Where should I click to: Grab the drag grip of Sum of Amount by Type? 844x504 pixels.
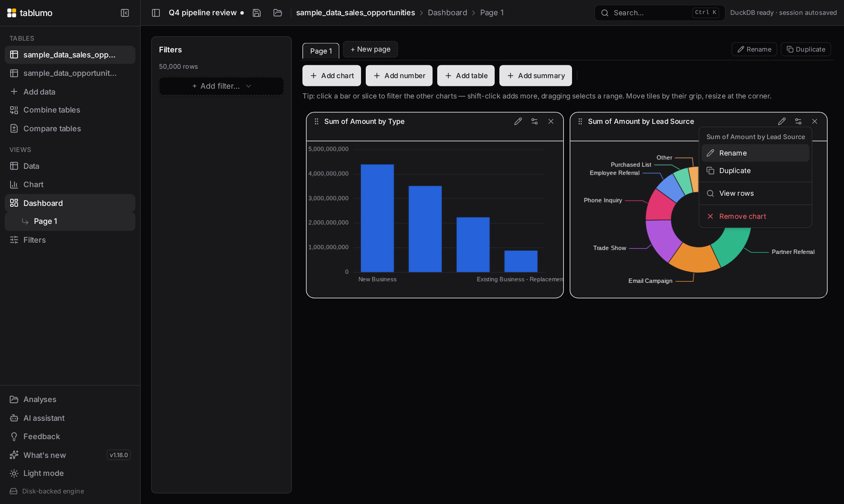pyautogui.click(x=316, y=122)
